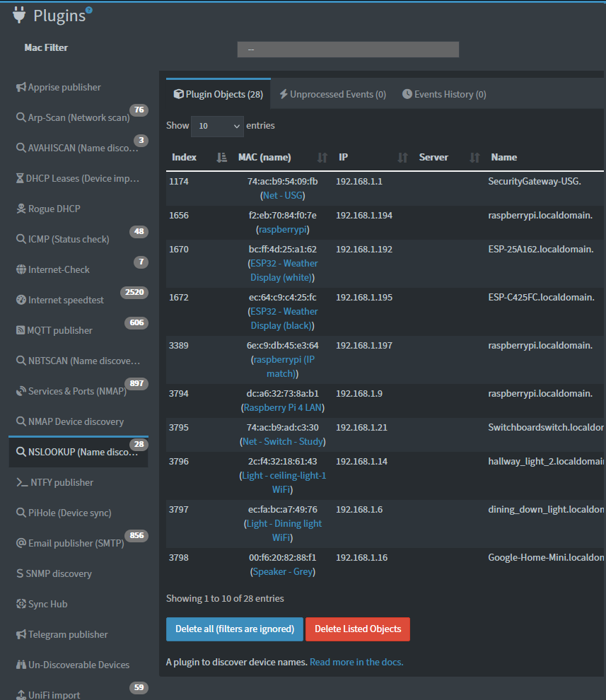Viewport: 606px width, 700px height.
Task: Click the hourglass icon for DHCP Leases
Action: (x=20, y=178)
